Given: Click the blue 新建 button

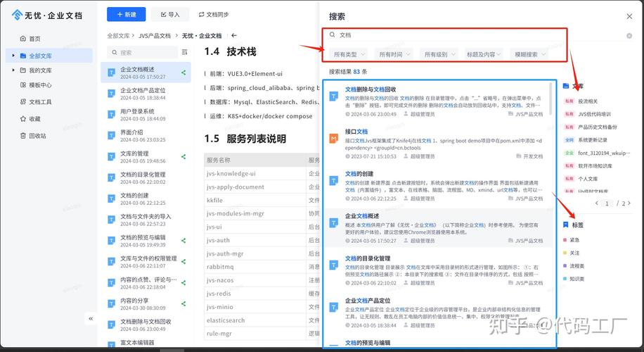Looking at the screenshot, I should pos(127,14).
